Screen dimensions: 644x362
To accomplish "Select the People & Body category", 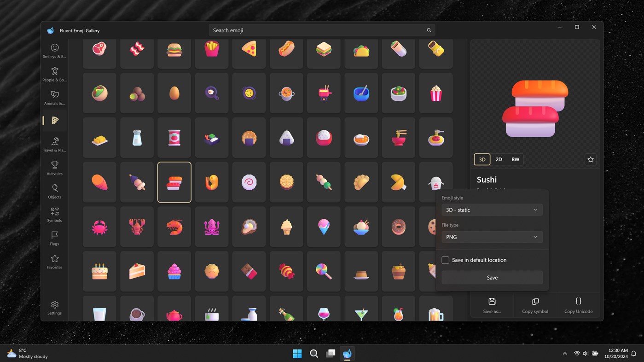I will (54, 74).
